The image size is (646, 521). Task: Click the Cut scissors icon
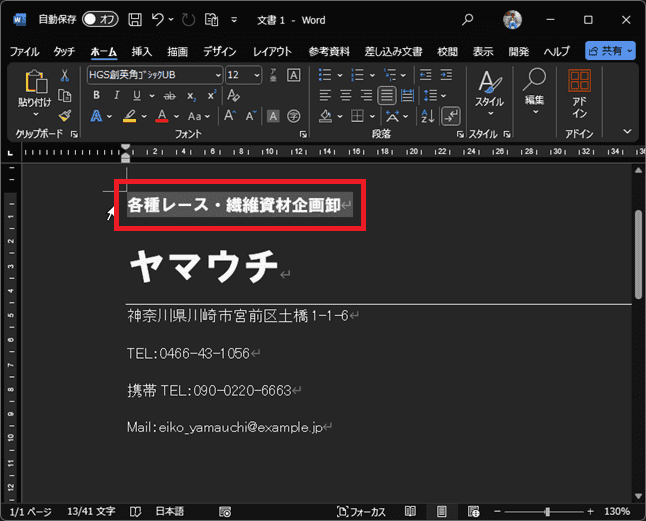(x=65, y=75)
